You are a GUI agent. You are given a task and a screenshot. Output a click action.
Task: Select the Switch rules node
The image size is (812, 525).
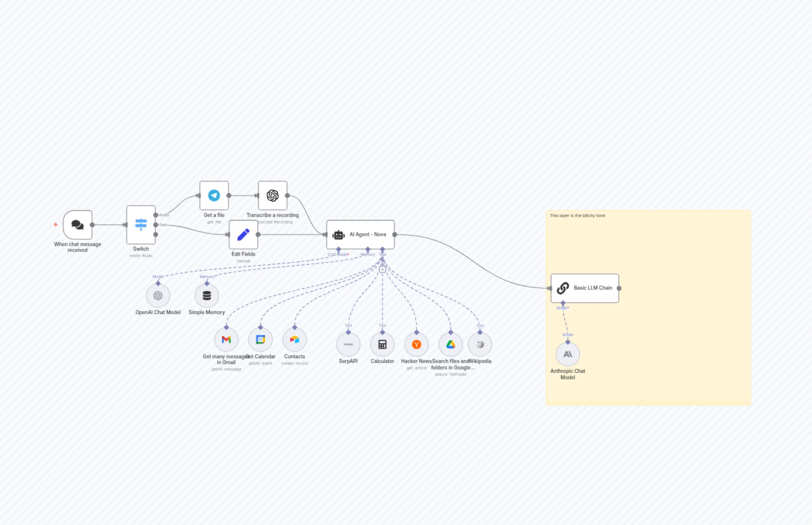pos(141,225)
